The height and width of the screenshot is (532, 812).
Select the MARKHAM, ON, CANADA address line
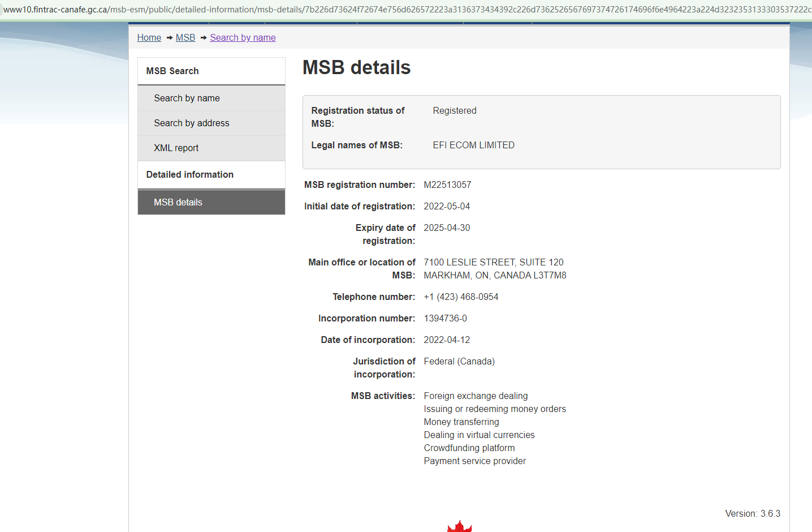(495, 275)
